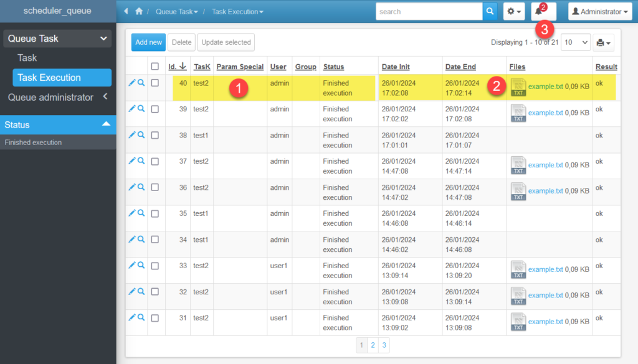Select the checkbox for row 35

pos(155,213)
